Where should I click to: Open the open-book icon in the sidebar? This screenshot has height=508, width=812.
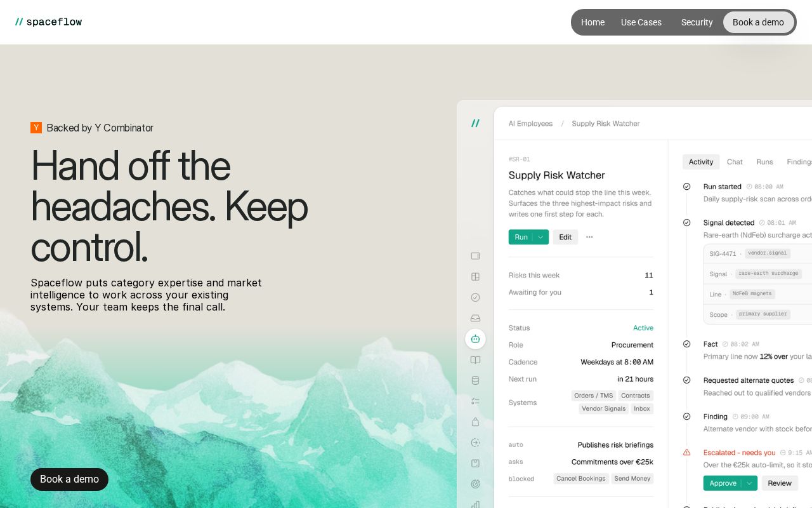(x=475, y=360)
